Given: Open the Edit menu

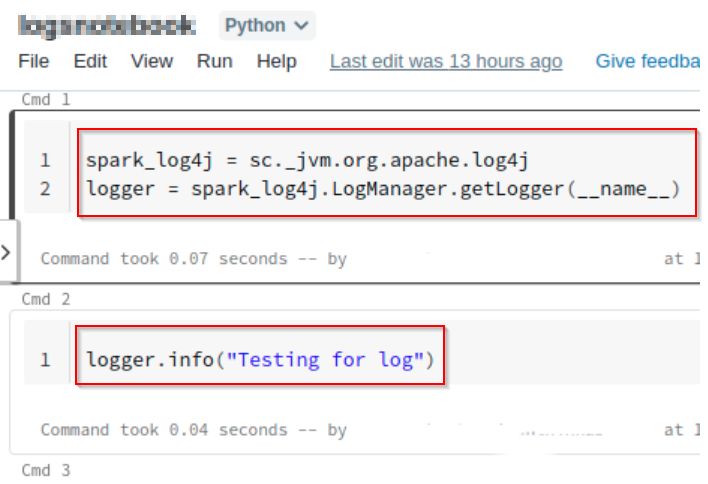Looking at the screenshot, I should 90,61.
